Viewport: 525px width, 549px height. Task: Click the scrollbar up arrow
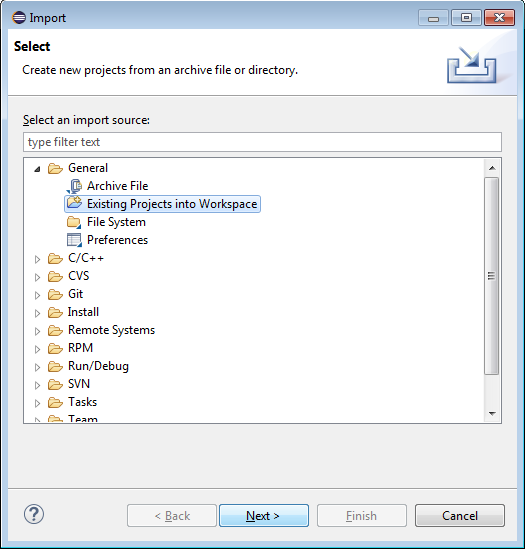(492, 168)
